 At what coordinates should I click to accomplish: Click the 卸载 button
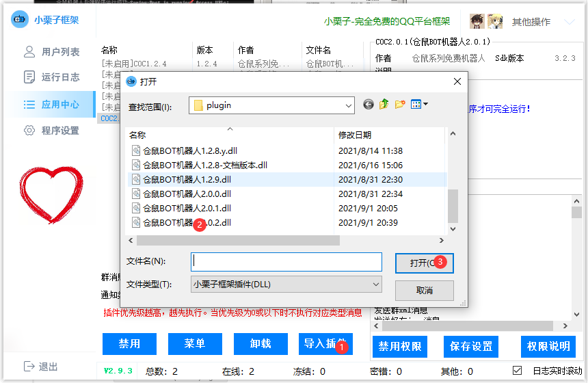pyautogui.click(x=260, y=343)
